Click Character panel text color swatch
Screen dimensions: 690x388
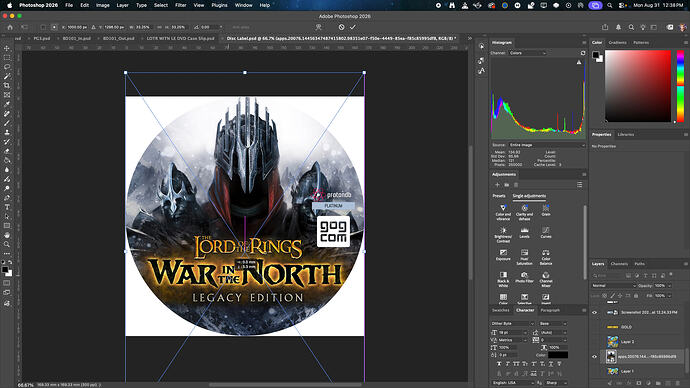pyautogui.click(x=558, y=355)
